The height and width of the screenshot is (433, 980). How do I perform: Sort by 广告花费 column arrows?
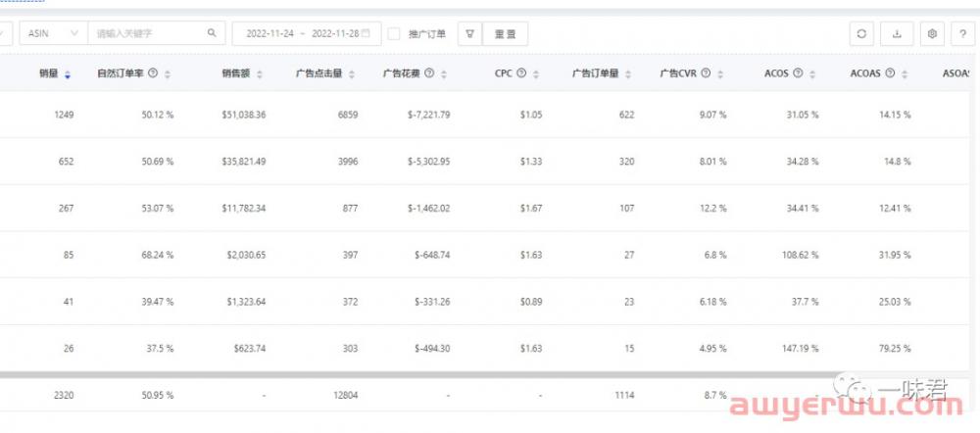(444, 74)
